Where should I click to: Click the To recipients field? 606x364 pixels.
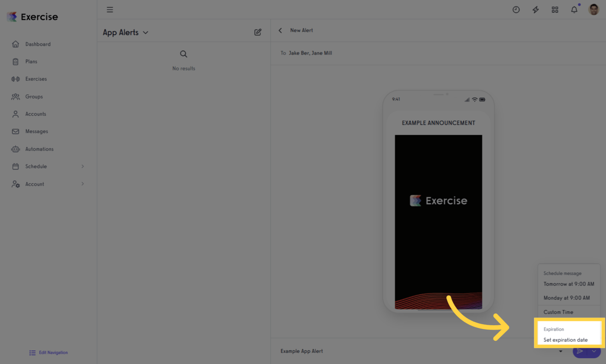click(x=438, y=53)
